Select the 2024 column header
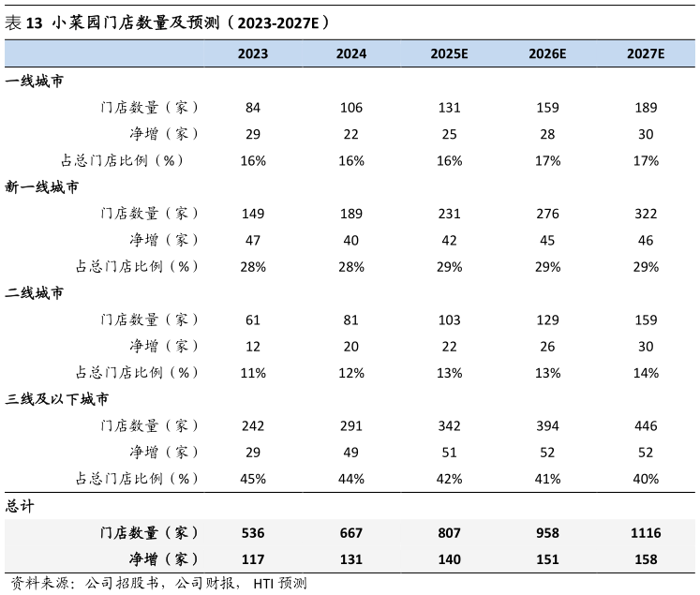Screen dimensions: 700x595 (x=350, y=54)
